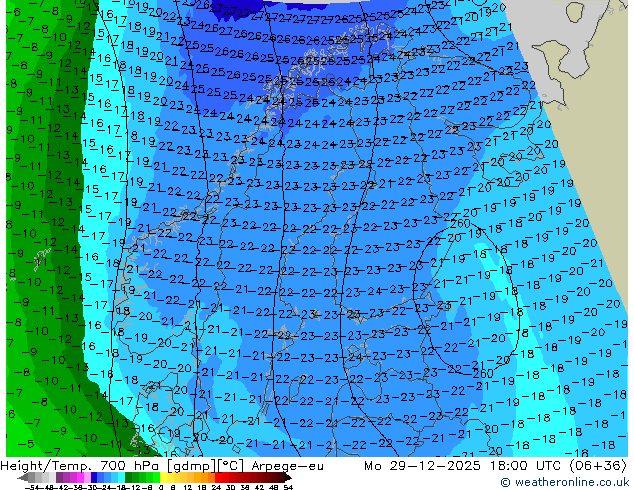This screenshot has width=634, height=490.
Task: Click the '[°C]' unit label
Action: [232, 466]
